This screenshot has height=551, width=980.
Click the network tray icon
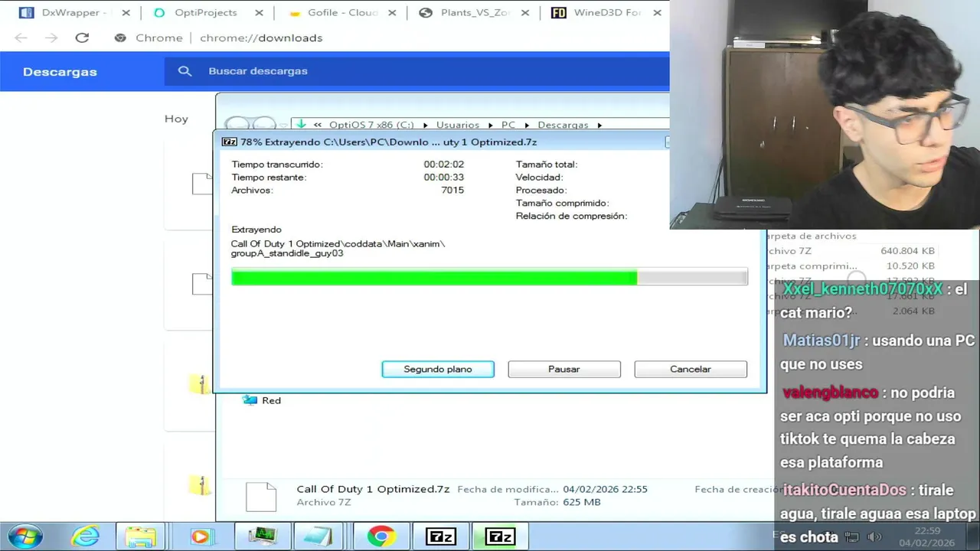(x=852, y=537)
